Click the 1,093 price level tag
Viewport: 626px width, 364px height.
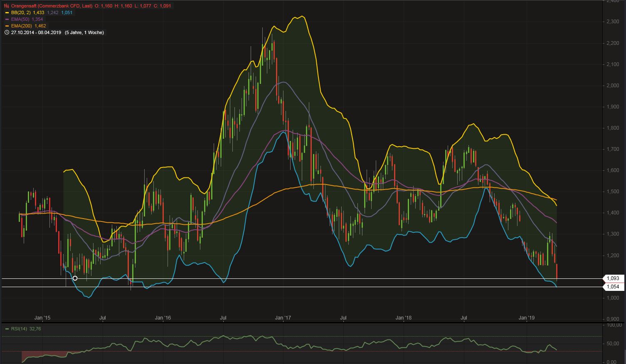pos(613,278)
